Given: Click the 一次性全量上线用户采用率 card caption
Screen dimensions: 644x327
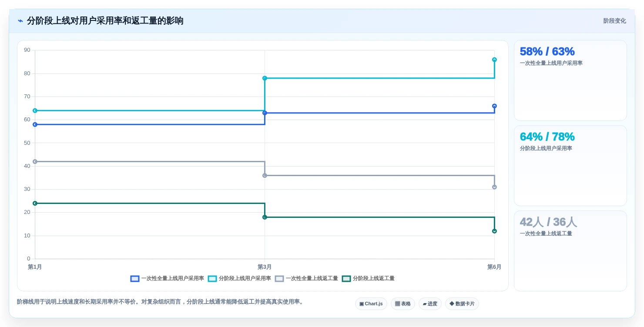Looking at the screenshot, I should coord(551,63).
